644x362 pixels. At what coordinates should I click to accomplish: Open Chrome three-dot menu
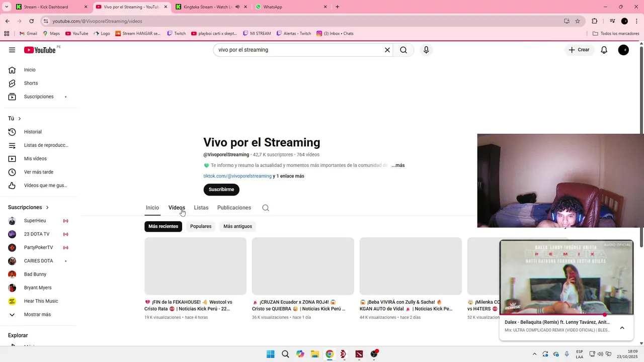[637, 21]
